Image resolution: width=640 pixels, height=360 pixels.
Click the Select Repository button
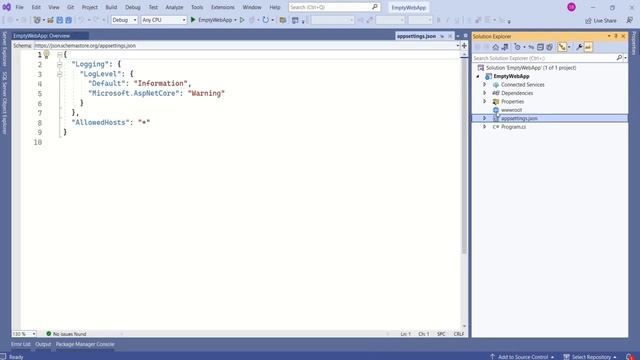click(x=590, y=357)
